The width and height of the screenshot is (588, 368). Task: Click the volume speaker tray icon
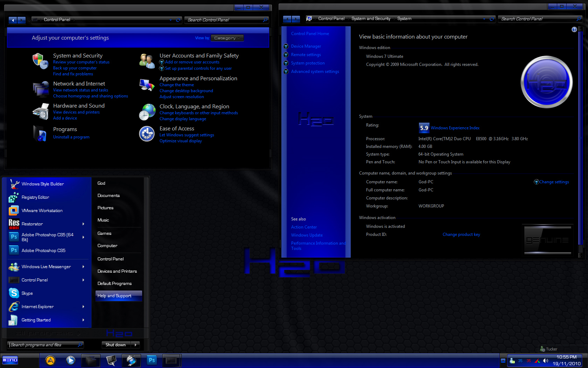[545, 361]
